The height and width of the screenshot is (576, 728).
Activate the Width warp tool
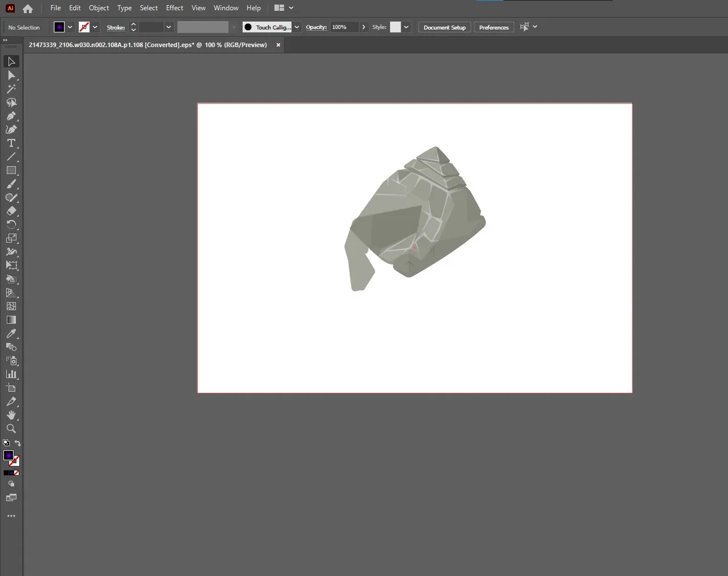(11, 252)
